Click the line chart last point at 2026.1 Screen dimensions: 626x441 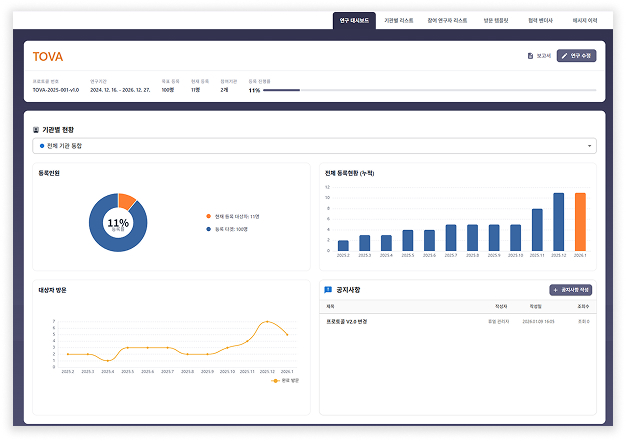click(x=287, y=334)
